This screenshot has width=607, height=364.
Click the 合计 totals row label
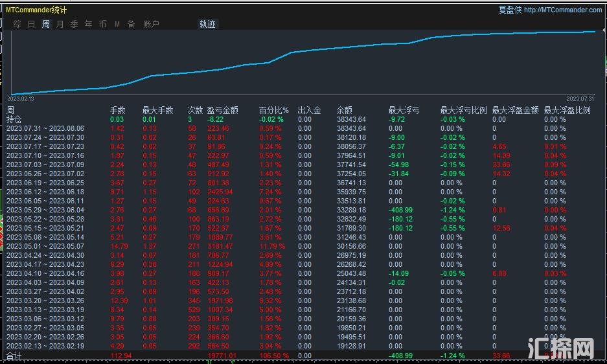pos(14,356)
